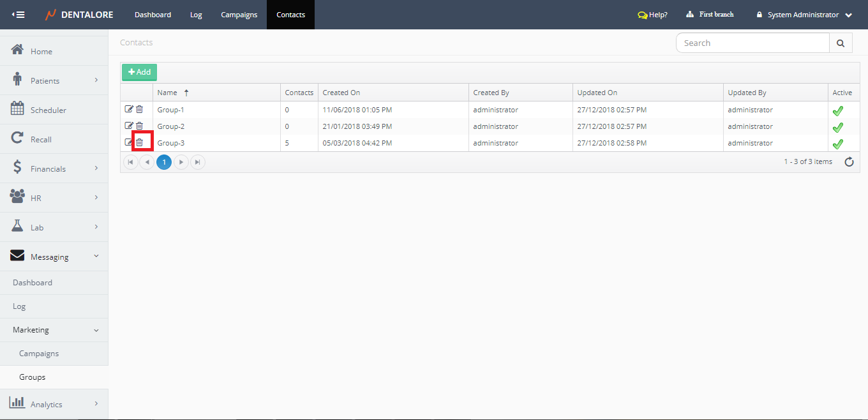The width and height of the screenshot is (868, 420).
Task: Click the green Add button
Action: click(x=139, y=72)
